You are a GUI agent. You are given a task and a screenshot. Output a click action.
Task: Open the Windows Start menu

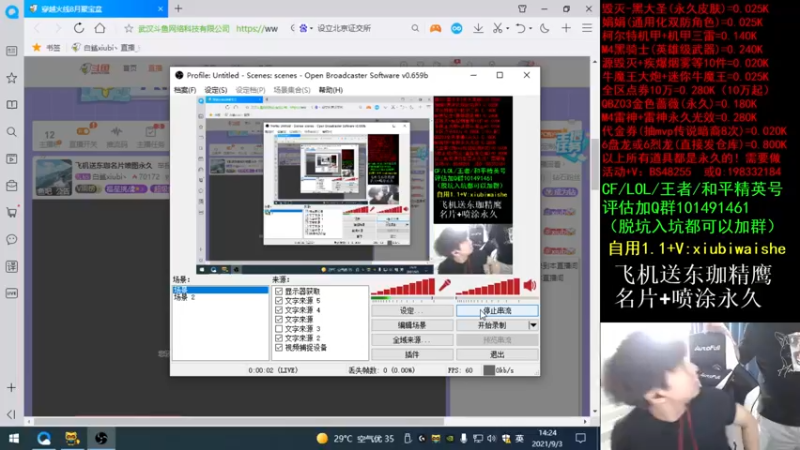click(14, 438)
